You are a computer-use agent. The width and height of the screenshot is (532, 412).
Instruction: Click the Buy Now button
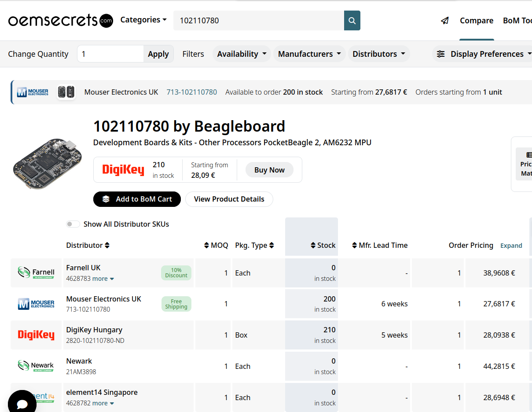tap(269, 170)
